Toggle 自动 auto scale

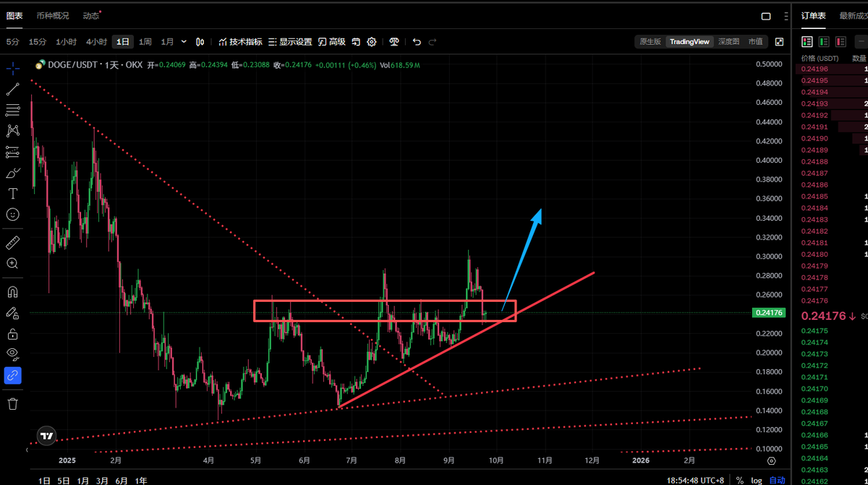tap(776, 480)
